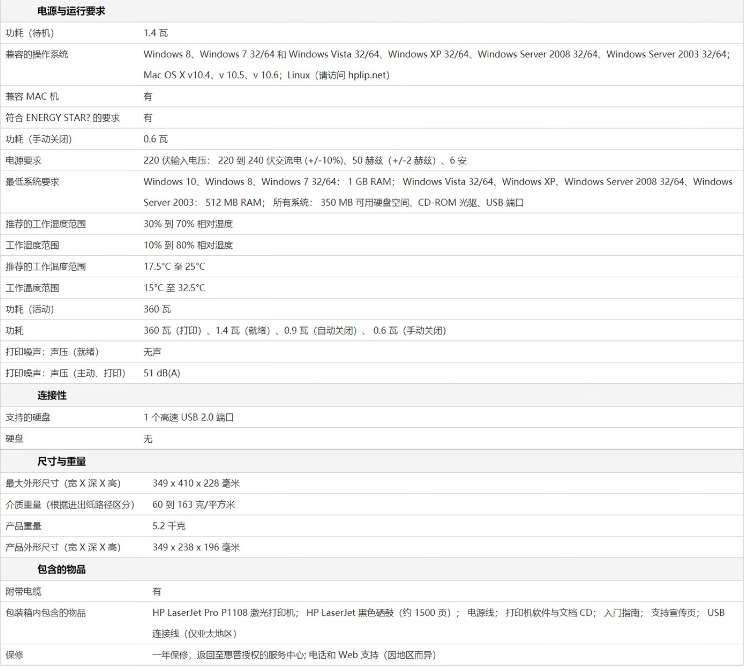Select the 工作湿度范围 label
The width and height of the screenshot is (744, 667).
point(32,245)
